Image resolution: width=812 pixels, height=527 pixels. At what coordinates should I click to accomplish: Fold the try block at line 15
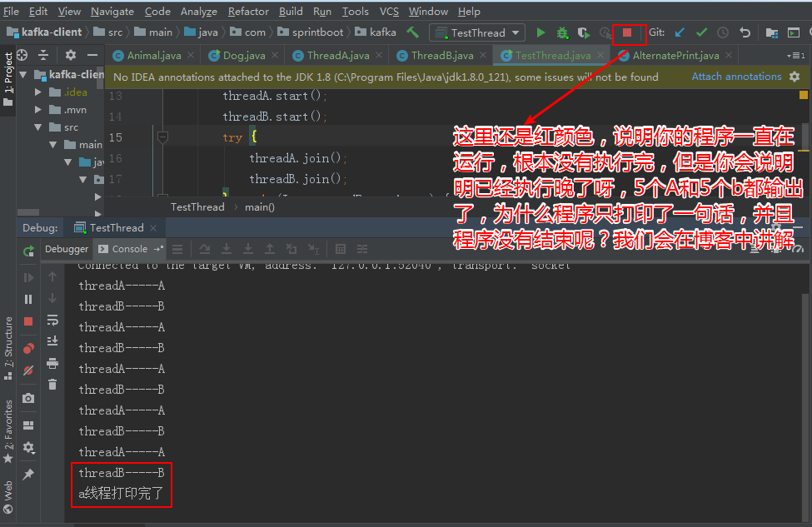coord(162,137)
